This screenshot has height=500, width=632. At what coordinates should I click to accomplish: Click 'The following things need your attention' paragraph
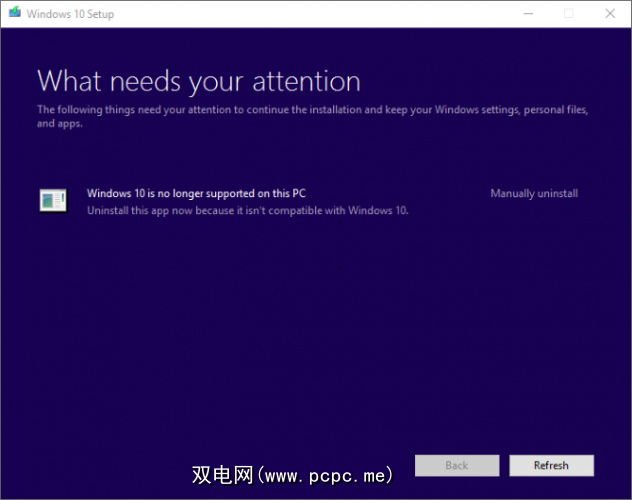[x=313, y=116]
